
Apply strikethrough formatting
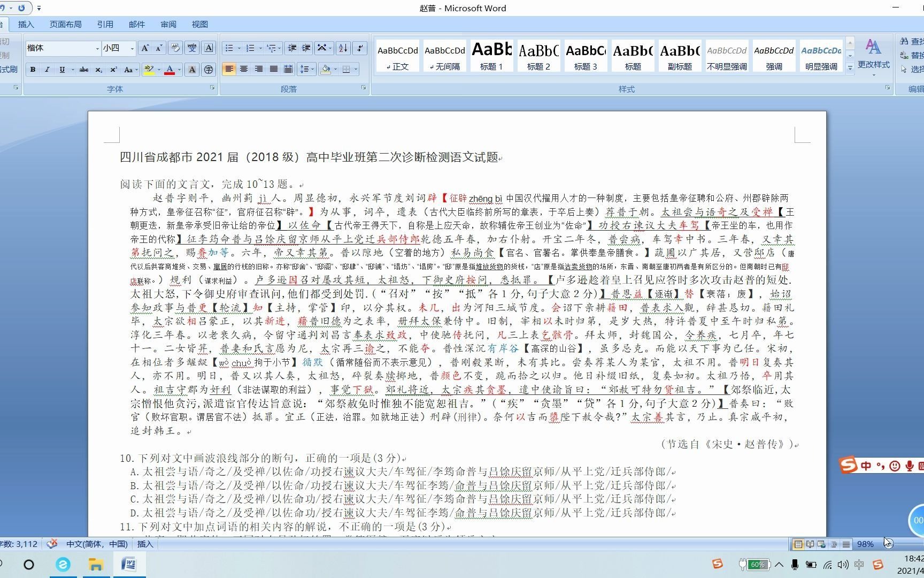84,70
